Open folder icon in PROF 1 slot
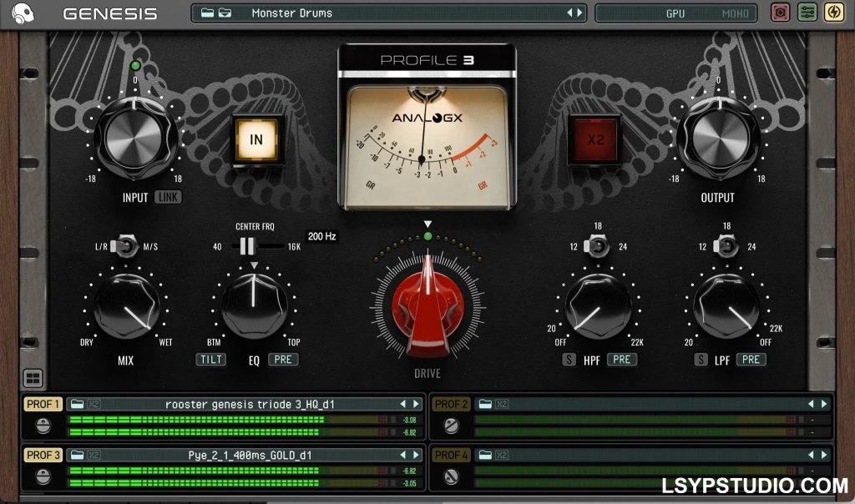This screenshot has width=855, height=504. point(78,404)
